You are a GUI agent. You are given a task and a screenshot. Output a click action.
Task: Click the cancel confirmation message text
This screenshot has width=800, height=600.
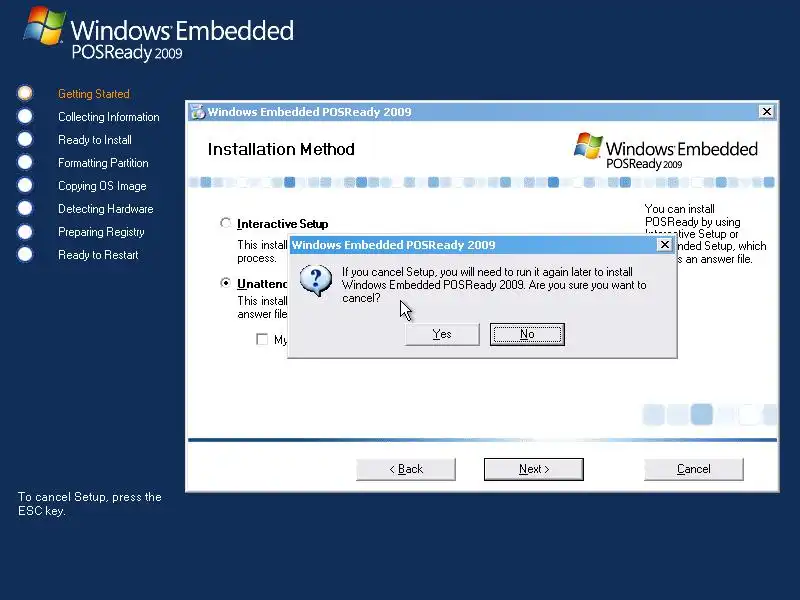tap(494, 285)
